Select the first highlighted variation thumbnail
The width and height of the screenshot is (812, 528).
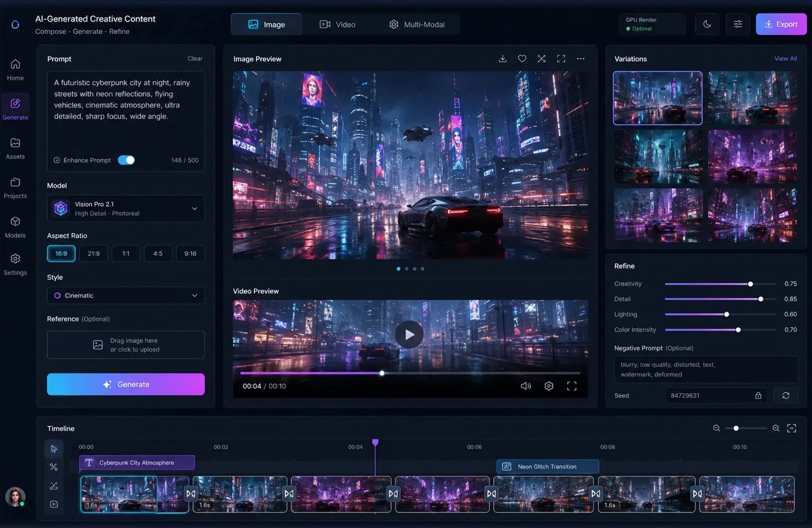point(657,98)
